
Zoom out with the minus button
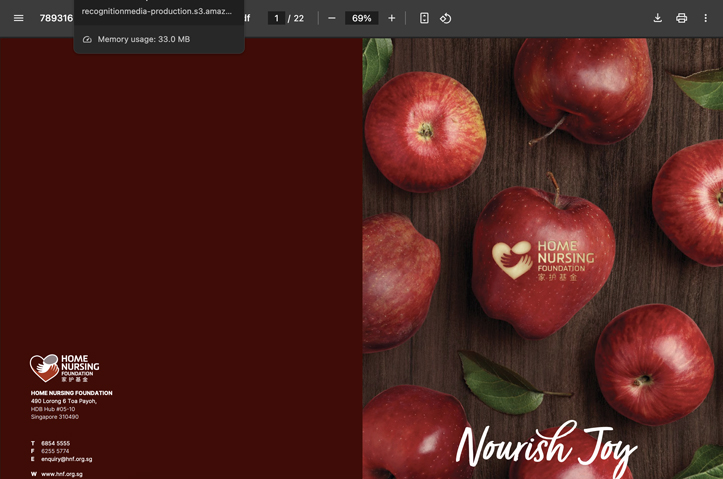pyautogui.click(x=332, y=18)
